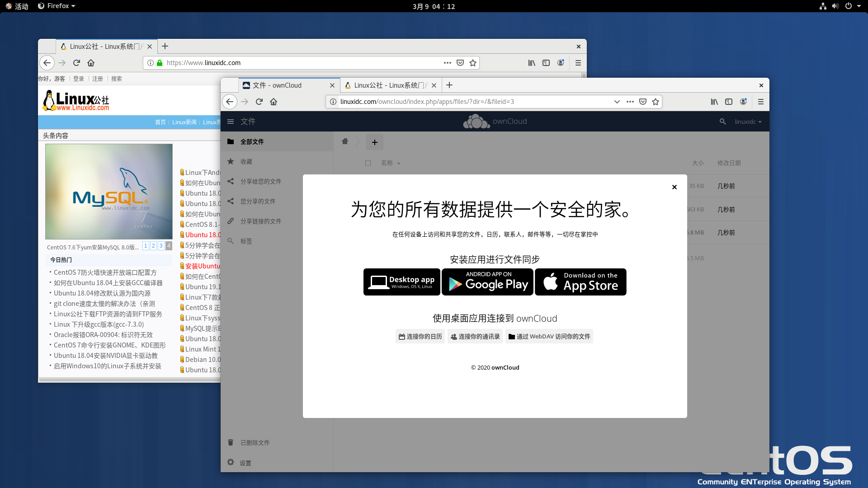The image size is (868, 488).
Task: Click the network icon in system tray
Action: coord(823,6)
